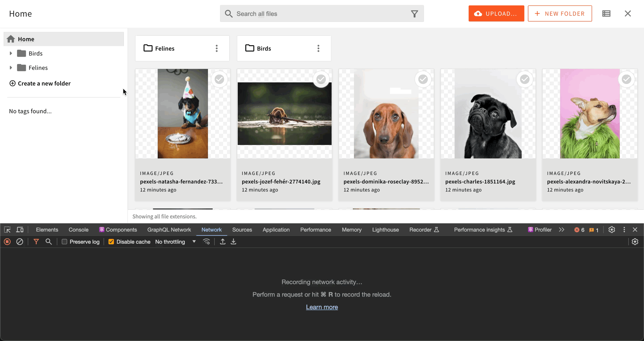Stop recording network log button
Image resolution: width=644 pixels, height=341 pixels.
point(7,242)
